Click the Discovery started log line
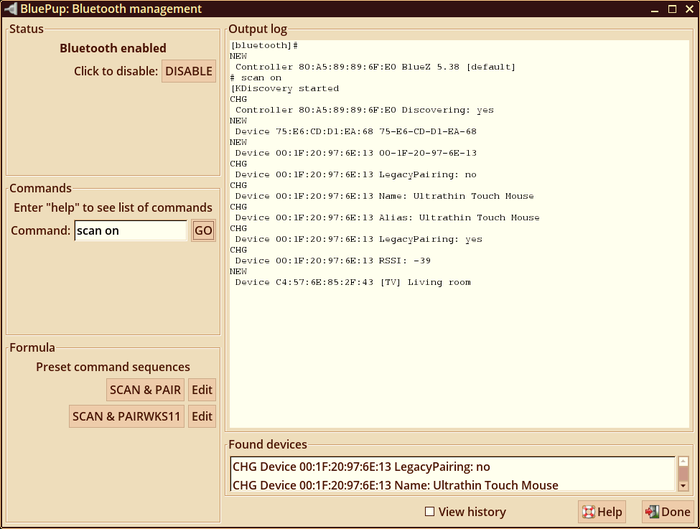The width and height of the screenshot is (700, 529). [284, 88]
